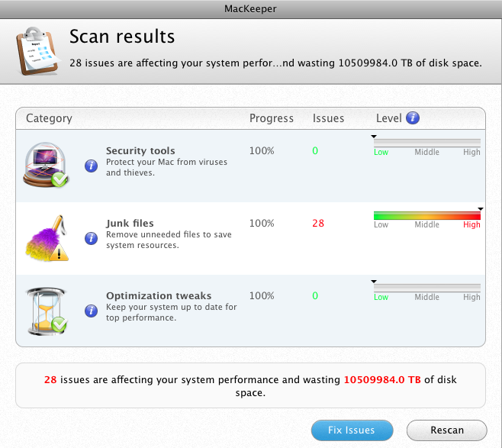Click the Optimization tweaks level bar
This screenshot has width=502, height=448.
[426, 288]
